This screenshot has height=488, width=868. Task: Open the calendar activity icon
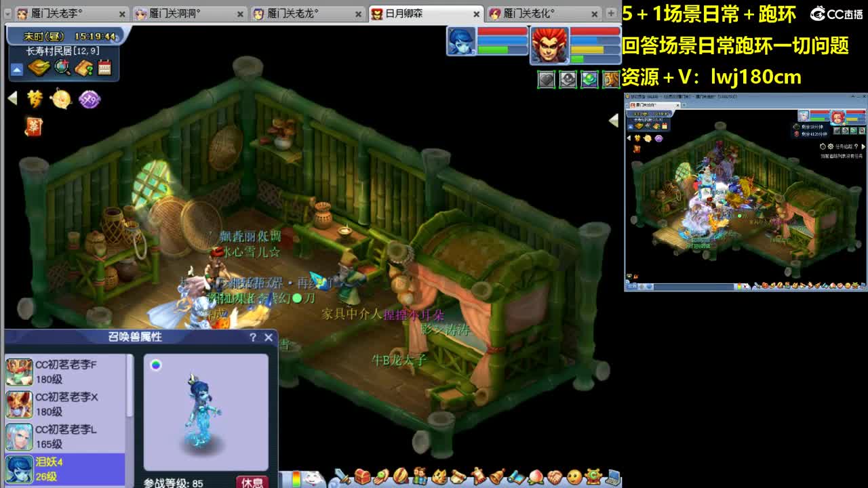104,68
